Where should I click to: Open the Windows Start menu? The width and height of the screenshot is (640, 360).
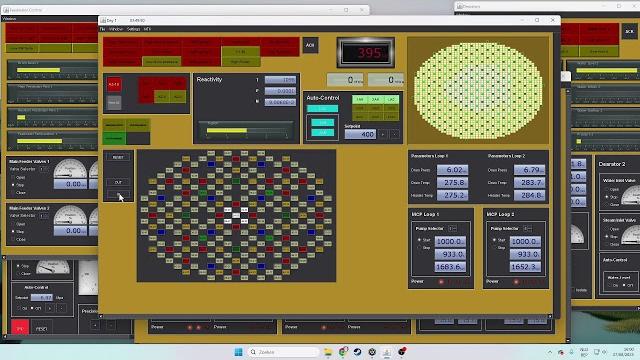[x=238, y=351]
